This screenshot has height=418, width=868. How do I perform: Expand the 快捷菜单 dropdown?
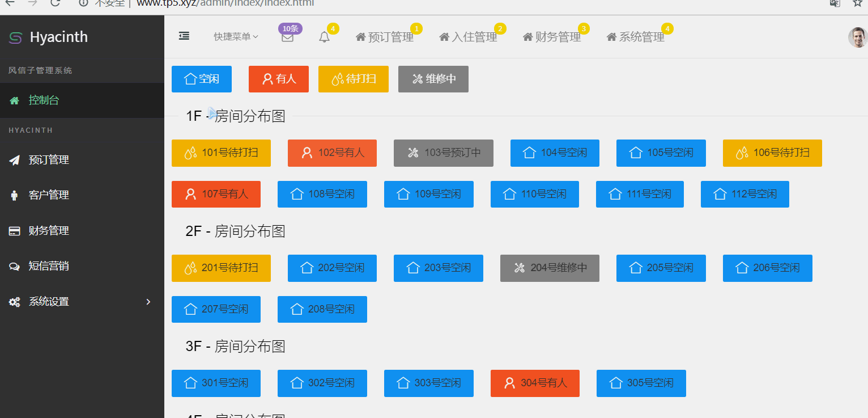236,37
